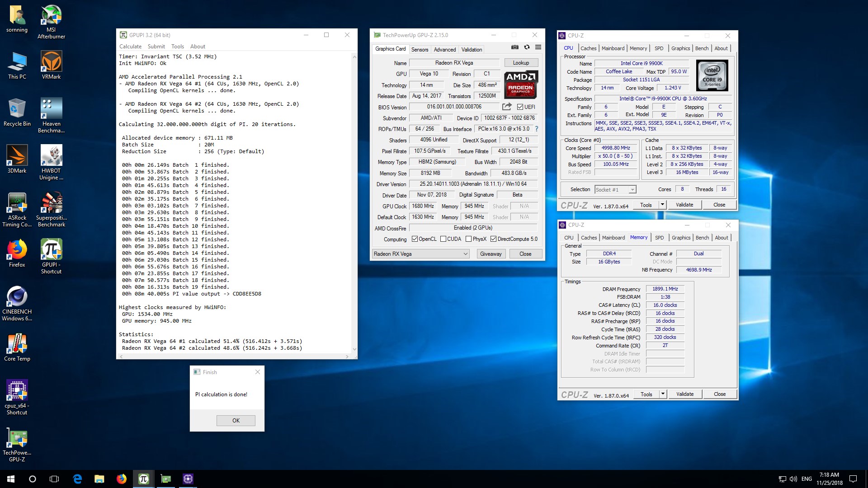This screenshot has width=868, height=488.
Task: Click GPUPI vertical scrollbar down arrow
Action: pos(354,349)
